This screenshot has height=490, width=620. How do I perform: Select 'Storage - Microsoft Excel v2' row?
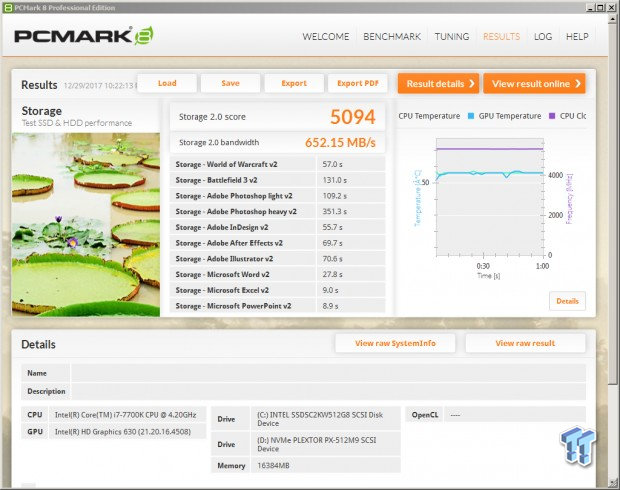pyautogui.click(x=277, y=290)
